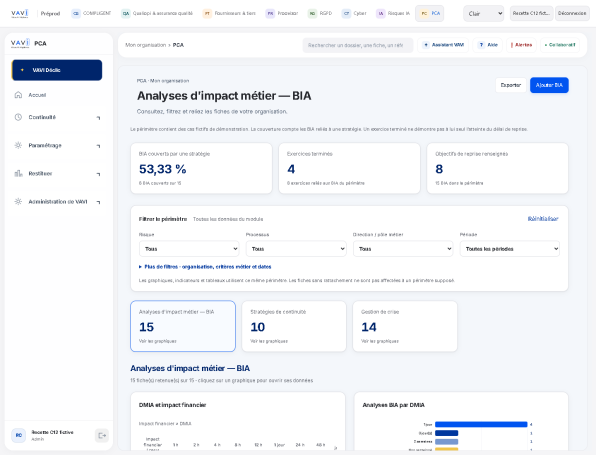The image size is (596, 455).
Task: Click the Administration de VAVI gear icon
Action: [18, 201]
